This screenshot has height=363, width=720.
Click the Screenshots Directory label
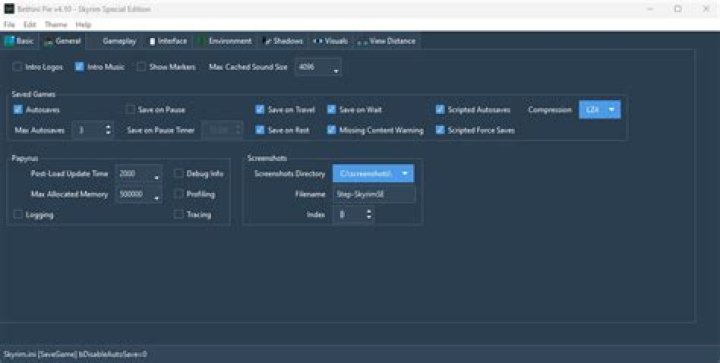click(290, 173)
